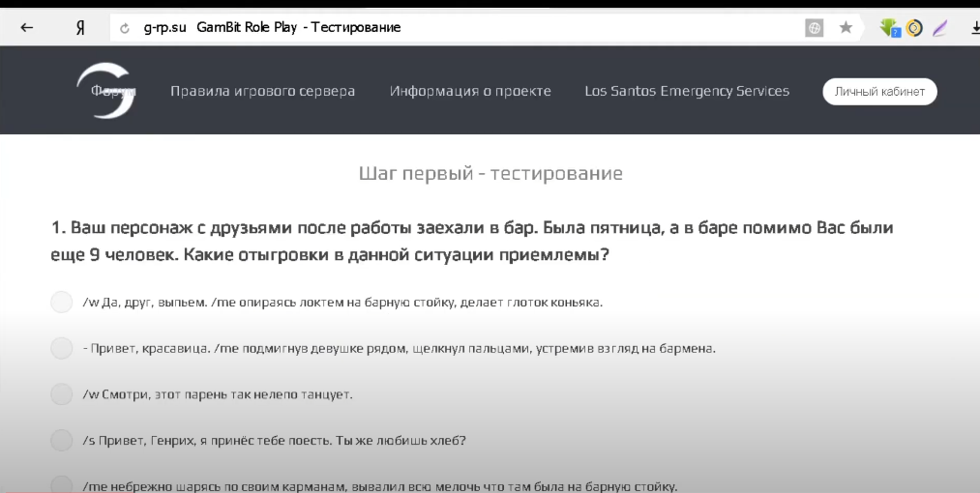980x493 pixels.
Task: Choose the option '/w Смотри, этот парень'
Action: click(61, 394)
